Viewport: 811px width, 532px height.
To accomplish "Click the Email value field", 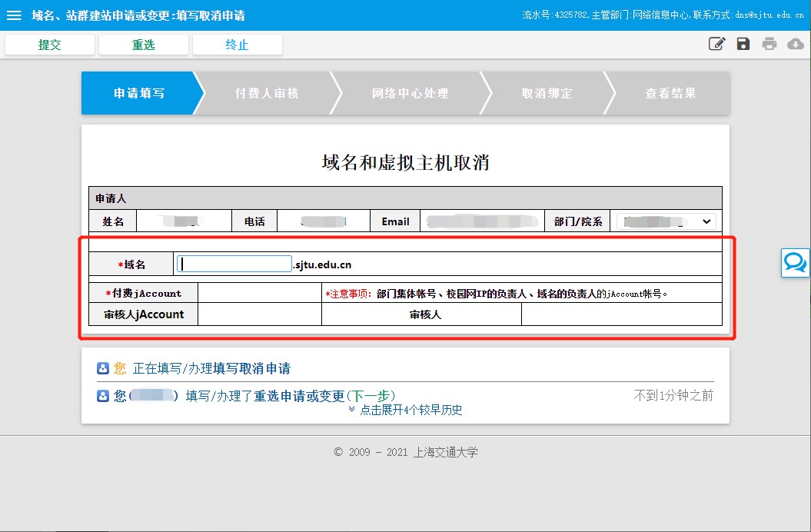I will click(482, 221).
